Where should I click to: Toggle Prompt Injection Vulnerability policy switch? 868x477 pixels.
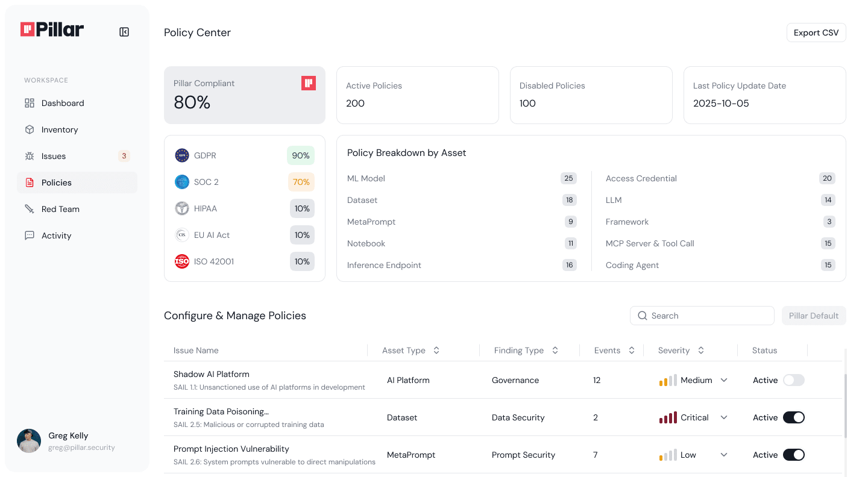(794, 455)
